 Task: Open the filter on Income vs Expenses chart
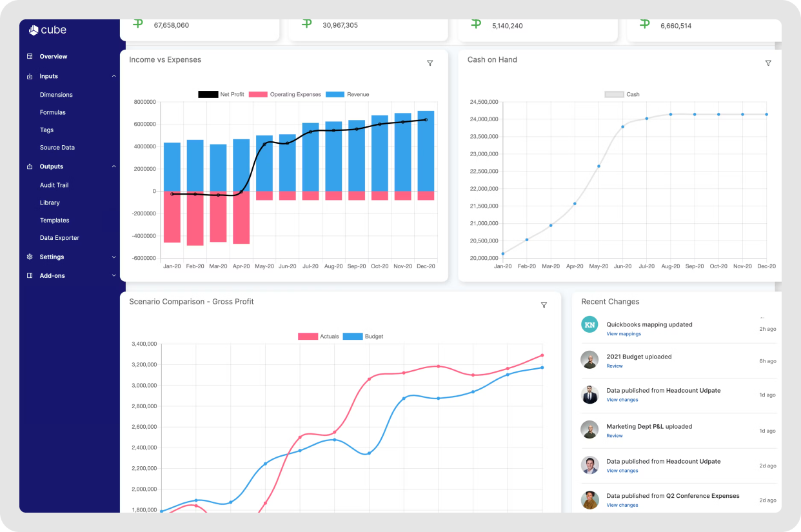(x=430, y=63)
